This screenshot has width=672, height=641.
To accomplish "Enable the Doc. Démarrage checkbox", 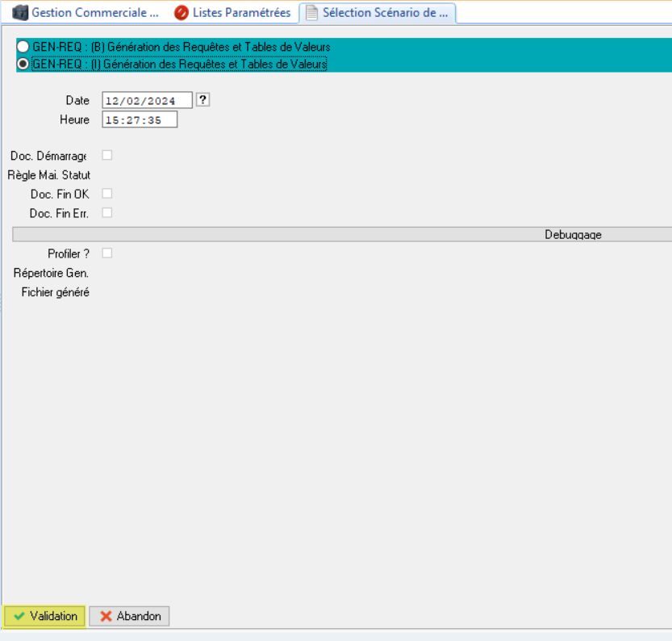I will [x=106, y=155].
